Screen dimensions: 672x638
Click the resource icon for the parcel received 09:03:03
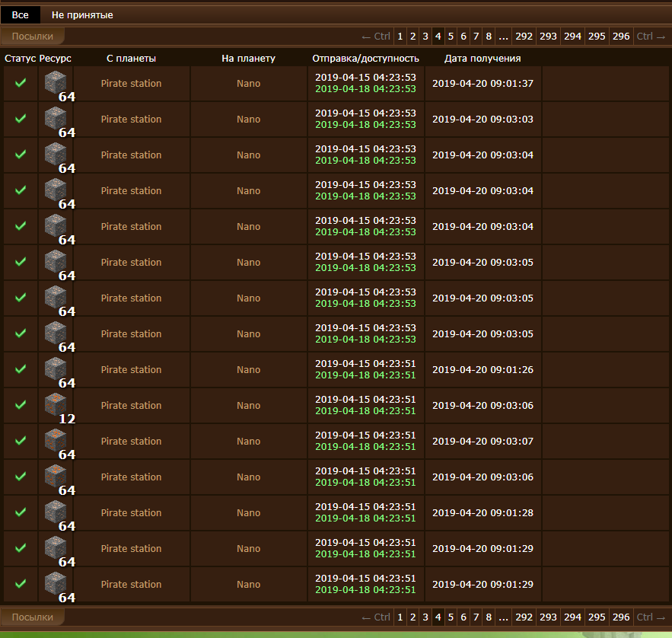56,118
